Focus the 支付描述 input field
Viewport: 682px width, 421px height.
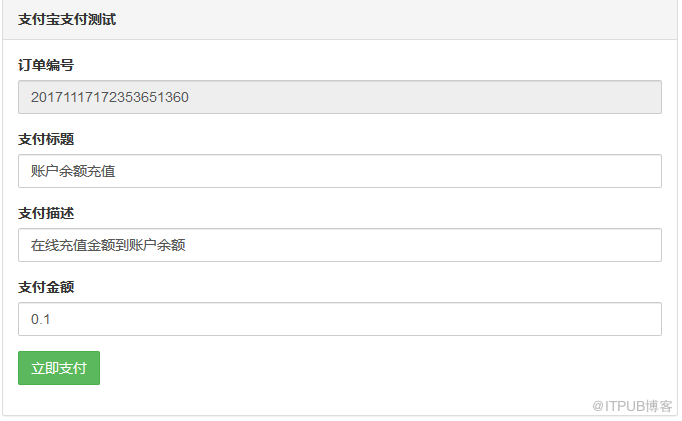click(x=340, y=245)
